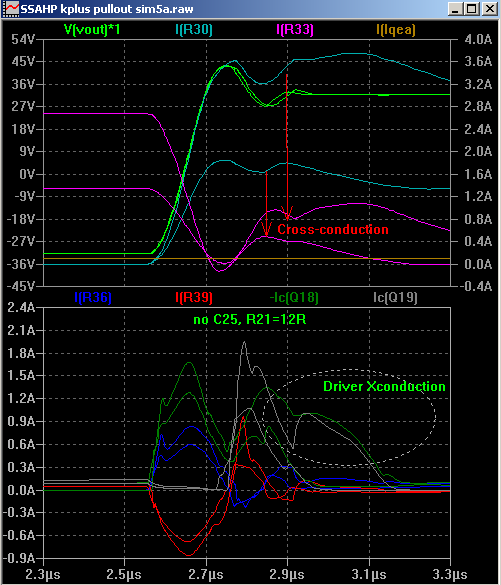Select the -Ic(Q18) trace label
This screenshot has width=501, height=585.
click(x=294, y=297)
